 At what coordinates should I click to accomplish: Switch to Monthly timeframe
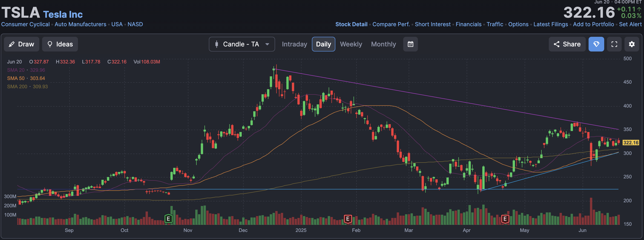click(383, 44)
